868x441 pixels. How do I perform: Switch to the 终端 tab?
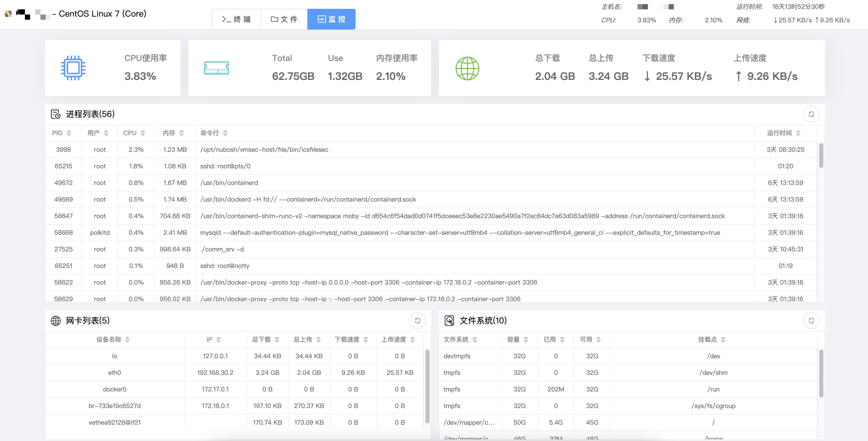pos(236,19)
